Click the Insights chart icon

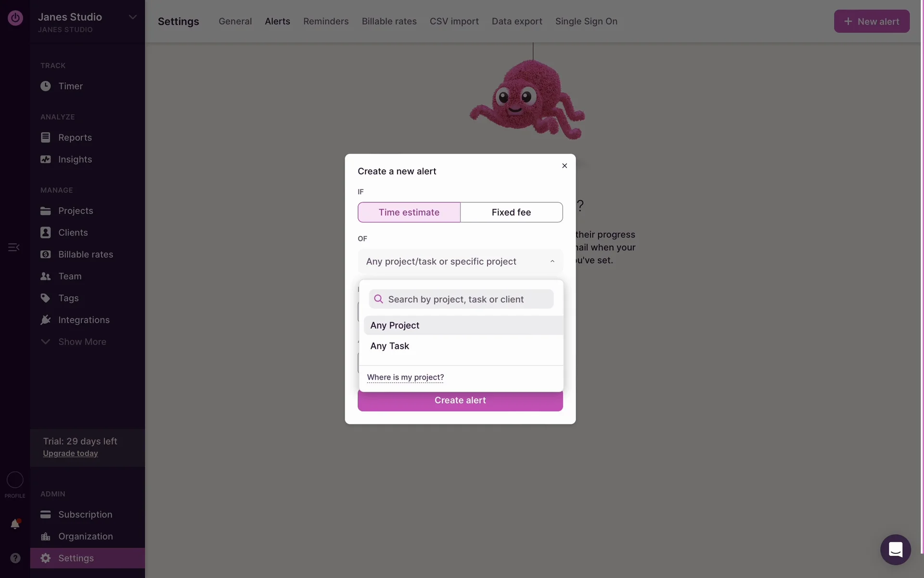tap(46, 159)
